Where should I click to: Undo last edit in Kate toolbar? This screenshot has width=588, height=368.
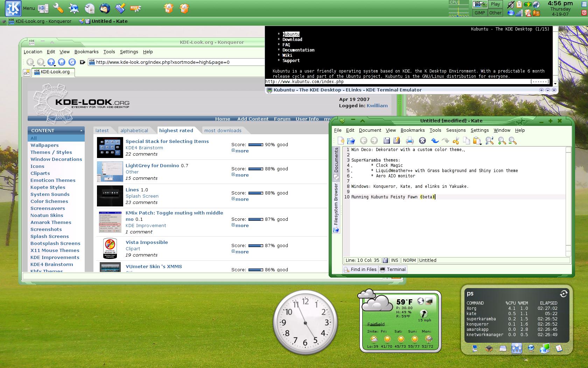435,141
